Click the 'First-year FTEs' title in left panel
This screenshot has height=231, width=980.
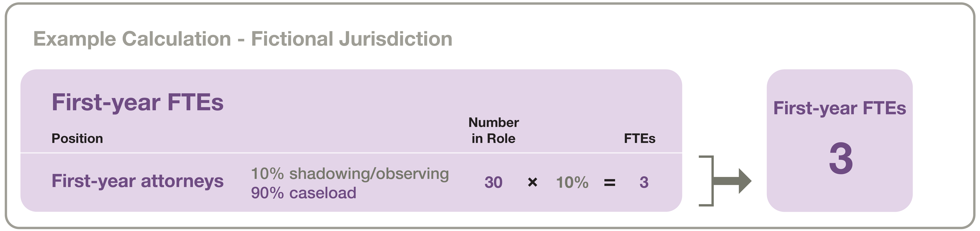[x=137, y=102]
